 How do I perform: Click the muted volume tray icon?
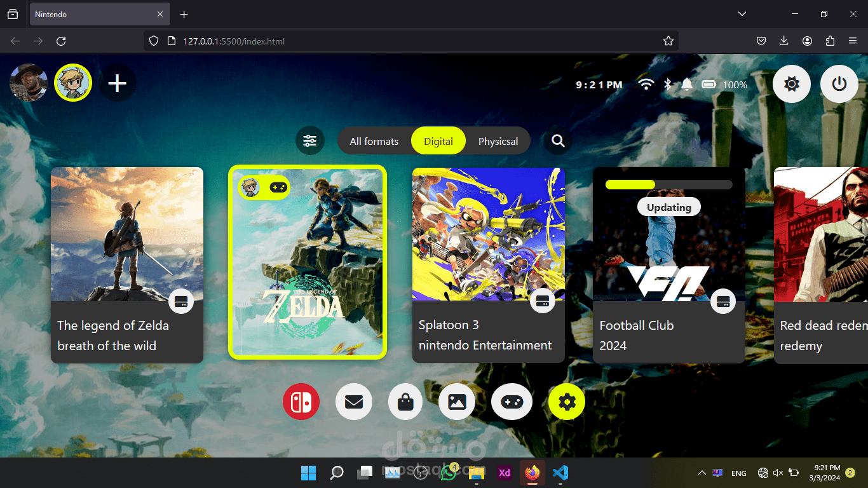tap(778, 473)
